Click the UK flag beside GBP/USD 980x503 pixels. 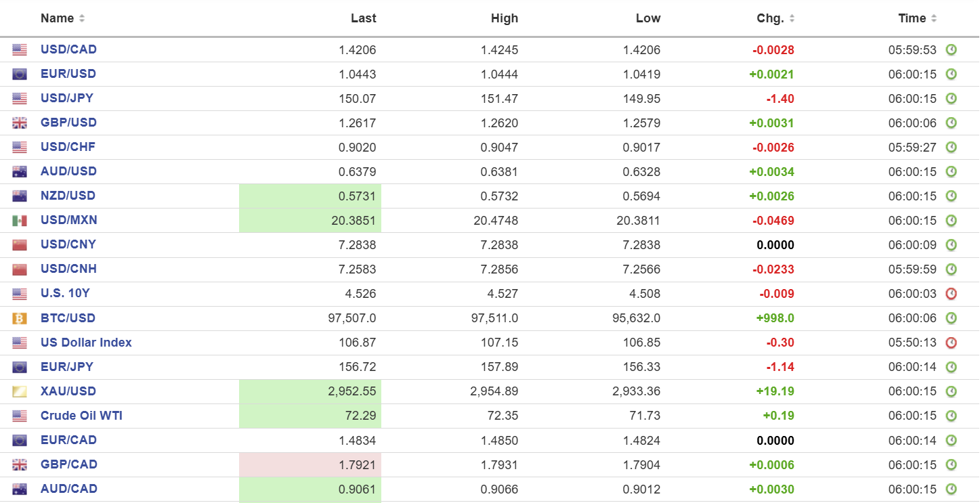pyautogui.click(x=20, y=123)
